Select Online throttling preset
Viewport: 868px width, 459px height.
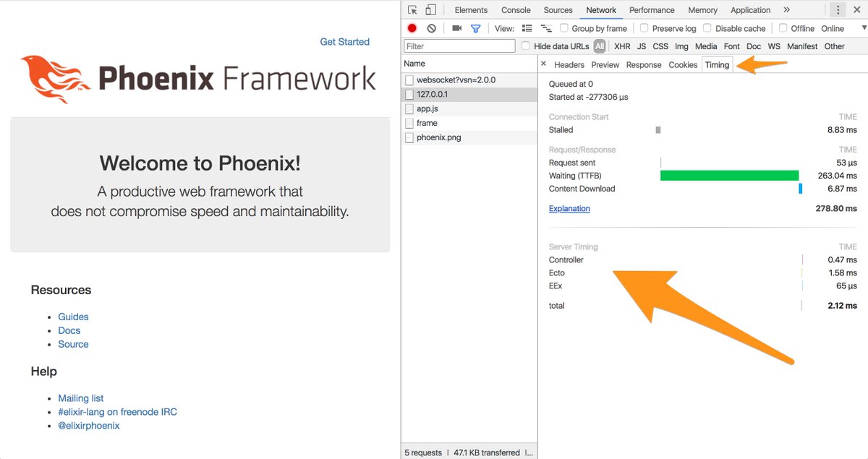tap(833, 28)
